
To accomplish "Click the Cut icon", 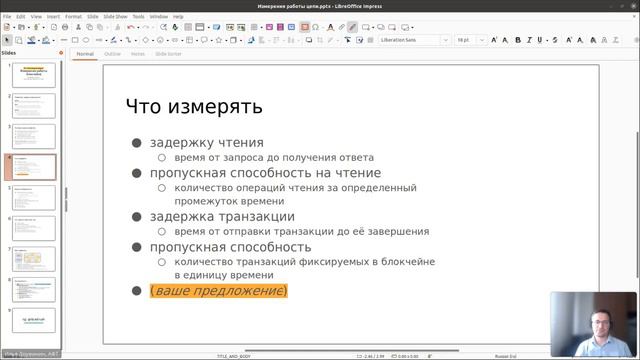I will 78,27.
